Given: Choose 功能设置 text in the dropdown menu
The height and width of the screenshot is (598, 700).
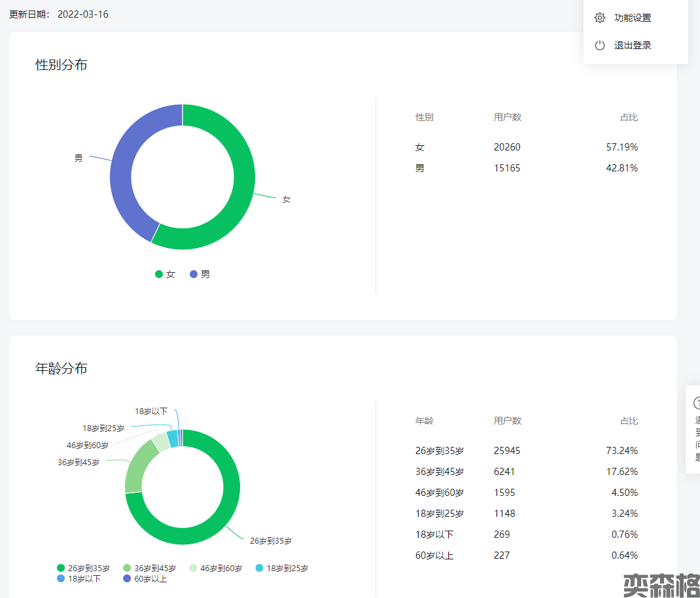Looking at the screenshot, I should [x=633, y=18].
